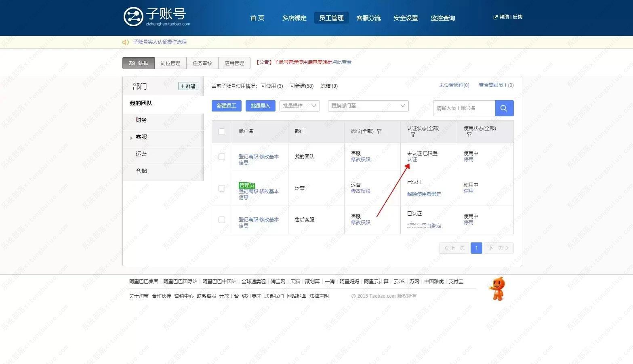Screen dimensions: 633x364
Task: Open 客服分流 in the top navigation
Action: [368, 18]
